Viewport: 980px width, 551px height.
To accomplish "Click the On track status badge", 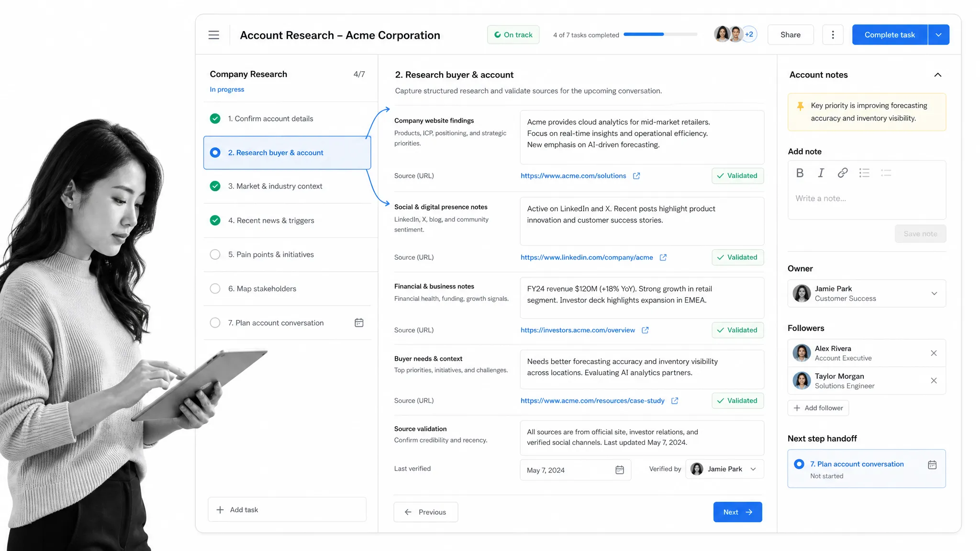I will 513,35.
